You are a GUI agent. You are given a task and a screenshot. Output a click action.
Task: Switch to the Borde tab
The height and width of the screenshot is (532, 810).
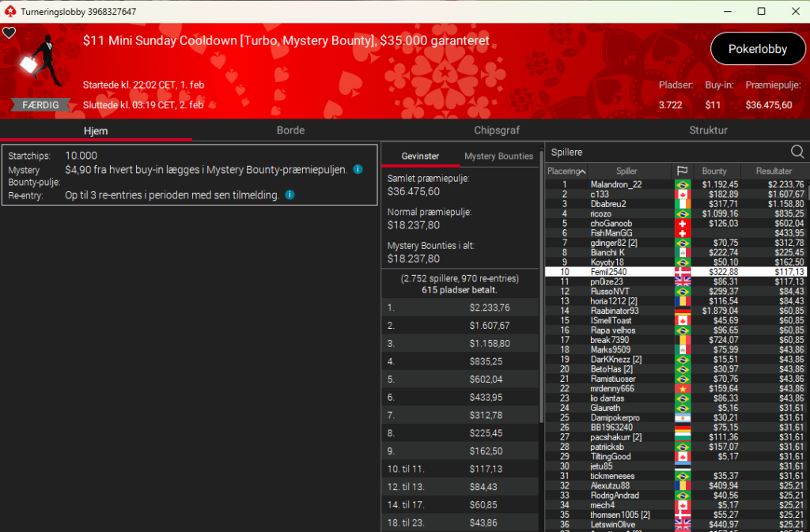(x=290, y=130)
